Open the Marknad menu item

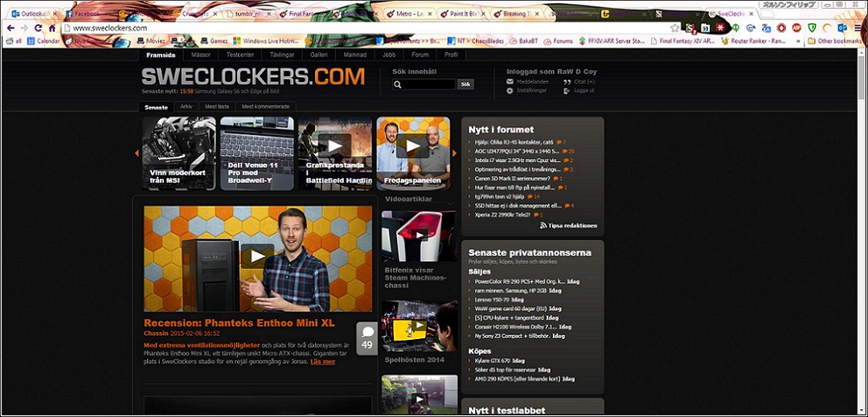355,55
